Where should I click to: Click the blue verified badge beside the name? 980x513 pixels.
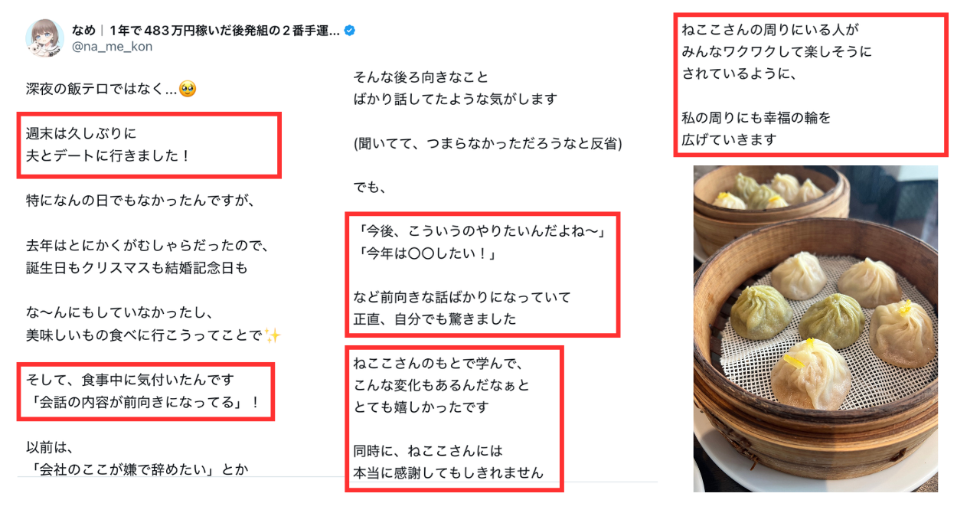[350, 31]
